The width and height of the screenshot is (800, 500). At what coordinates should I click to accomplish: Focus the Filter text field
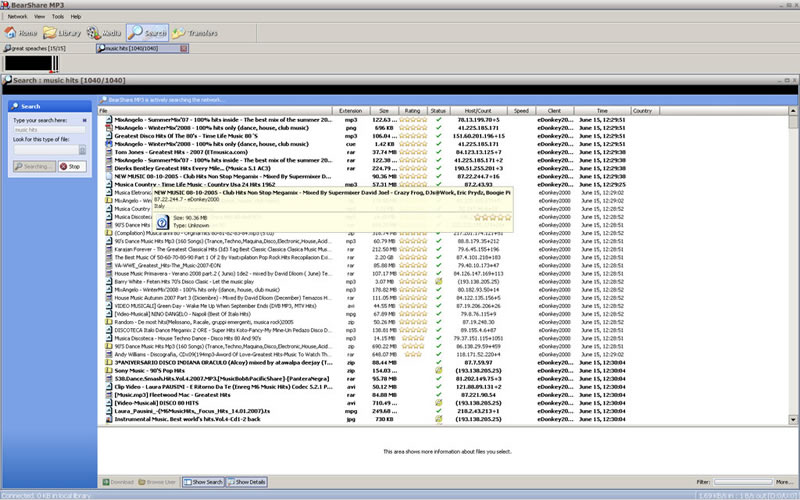742,482
